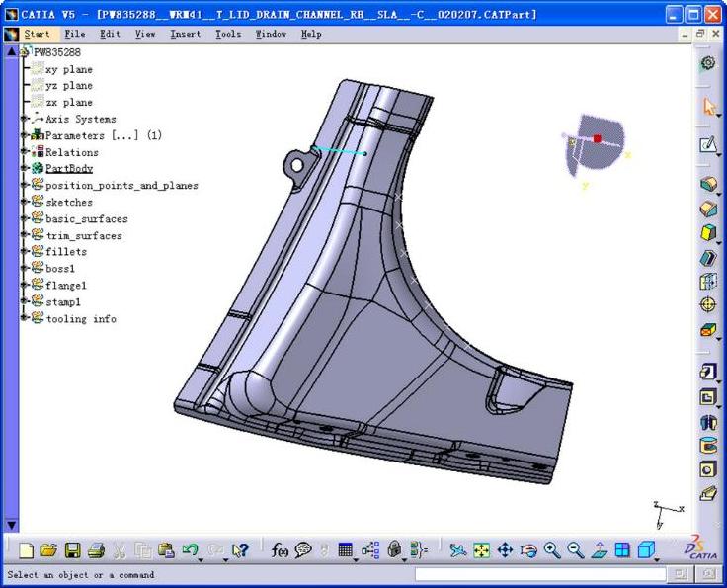Choose the Chamfer tool icon

[x=708, y=397]
